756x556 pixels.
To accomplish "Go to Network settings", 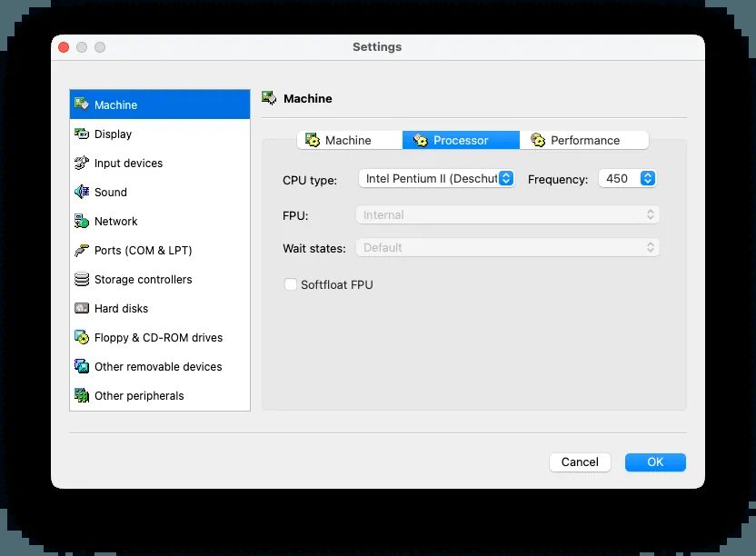I will tap(160, 221).
